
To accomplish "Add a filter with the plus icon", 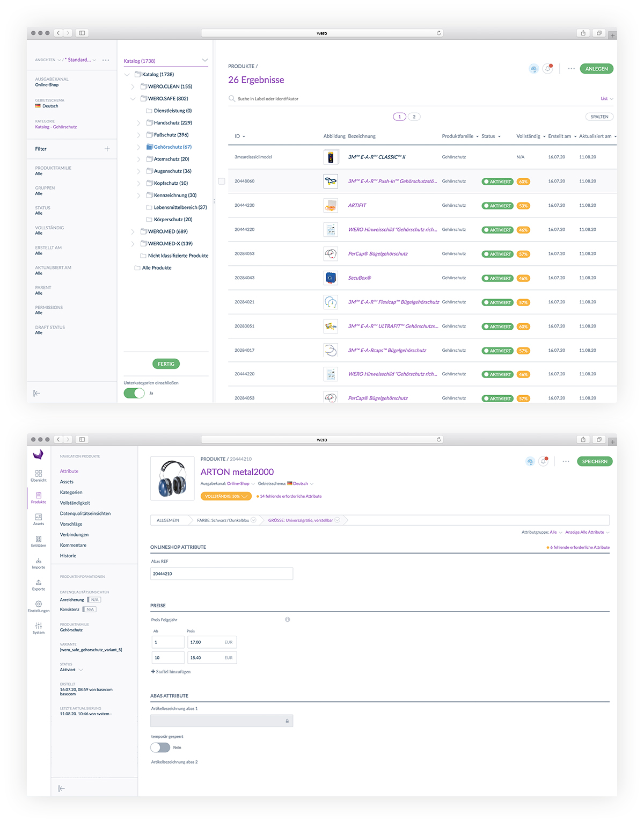I will (x=107, y=149).
